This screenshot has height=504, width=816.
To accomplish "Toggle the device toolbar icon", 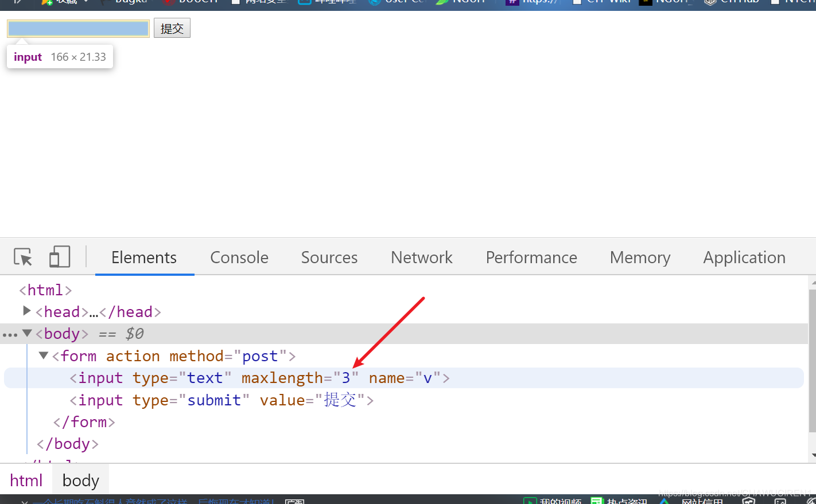I will point(60,257).
